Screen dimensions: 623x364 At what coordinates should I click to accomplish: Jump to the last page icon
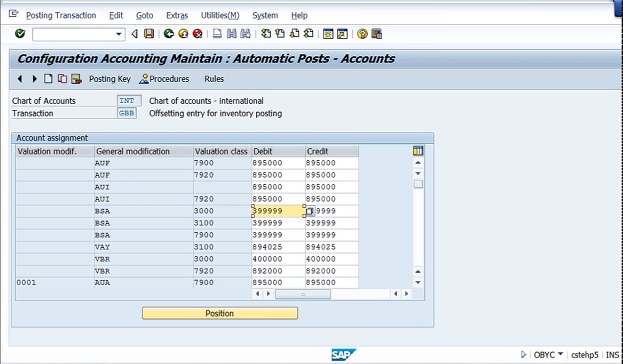309,34
